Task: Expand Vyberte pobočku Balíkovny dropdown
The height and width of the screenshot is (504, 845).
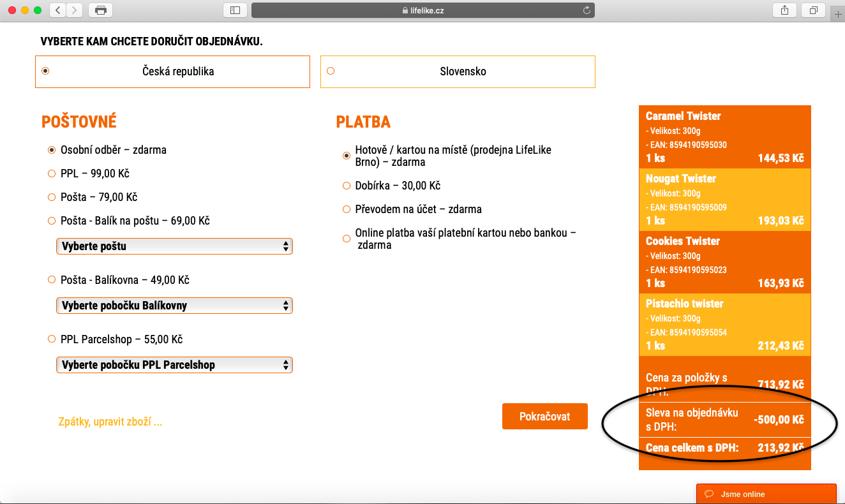Action: click(174, 306)
